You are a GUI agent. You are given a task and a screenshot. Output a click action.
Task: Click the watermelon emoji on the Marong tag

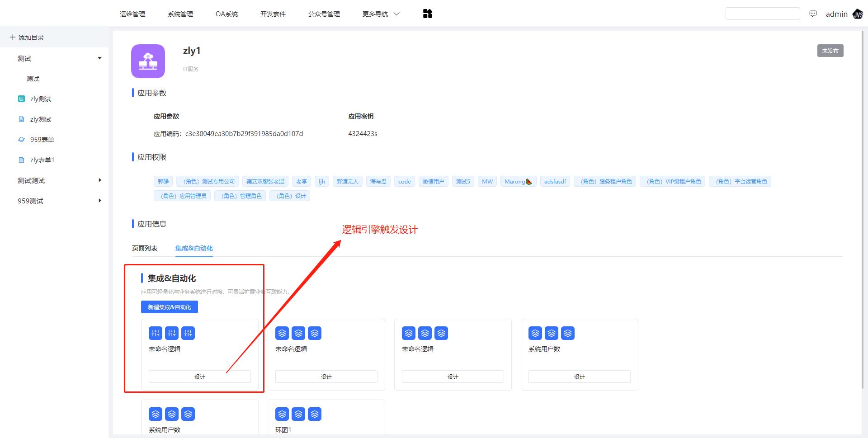(529, 182)
